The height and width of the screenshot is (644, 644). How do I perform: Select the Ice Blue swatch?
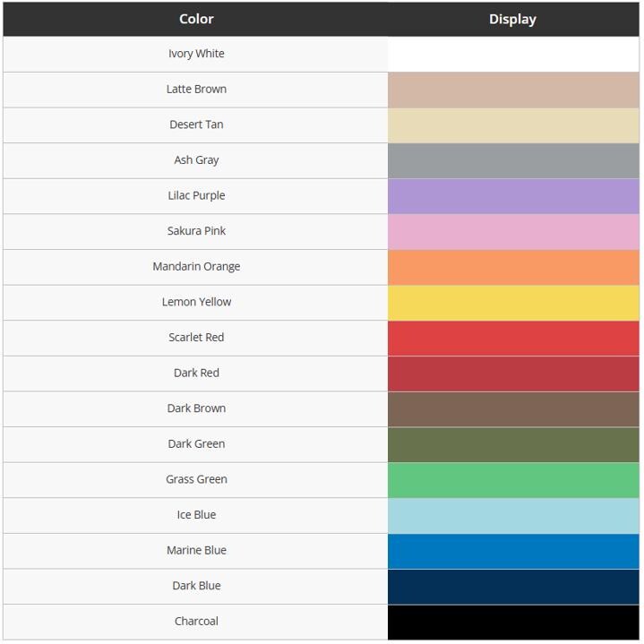tap(513, 516)
